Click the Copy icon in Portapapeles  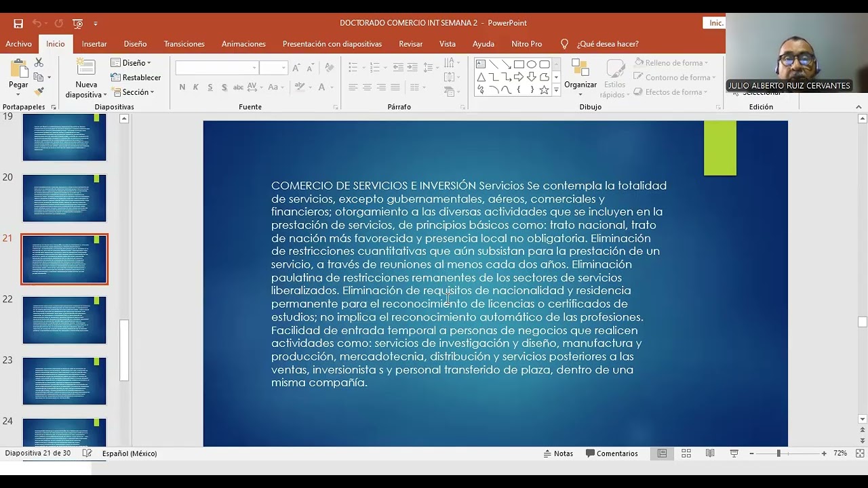coord(39,77)
